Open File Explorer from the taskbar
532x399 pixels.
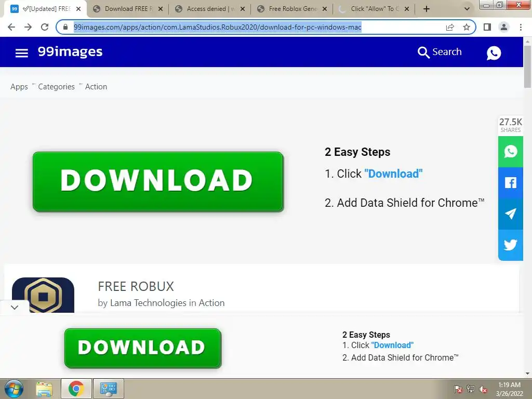[x=44, y=389]
